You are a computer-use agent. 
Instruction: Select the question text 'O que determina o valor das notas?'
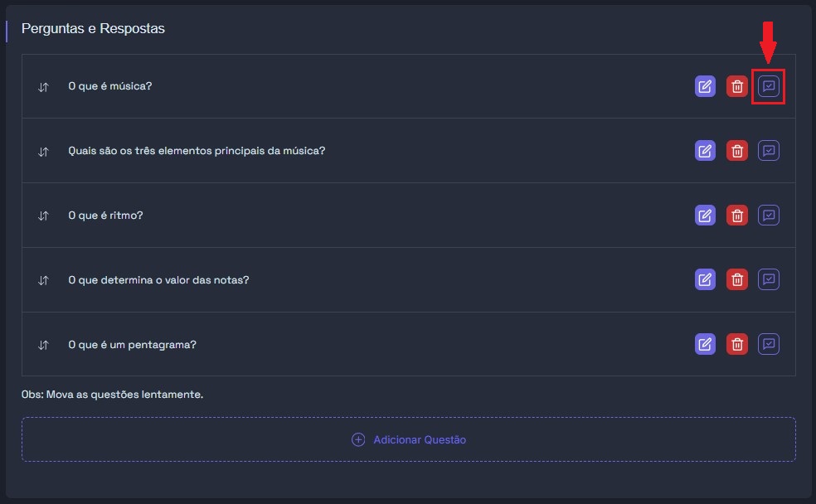pos(158,280)
